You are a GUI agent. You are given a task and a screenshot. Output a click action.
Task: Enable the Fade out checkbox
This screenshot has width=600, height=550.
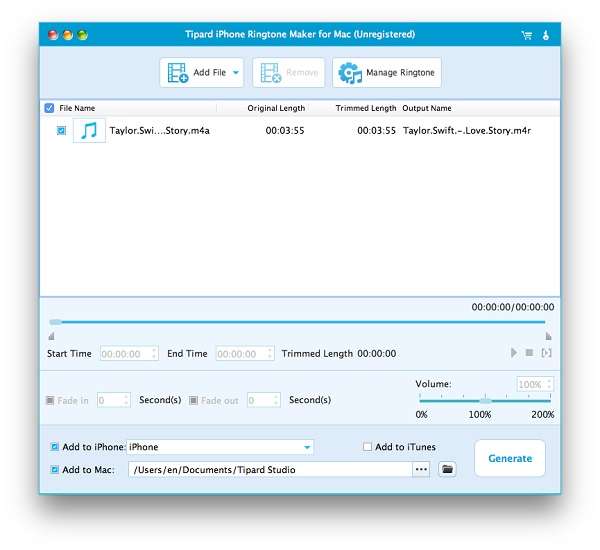pyautogui.click(x=194, y=400)
